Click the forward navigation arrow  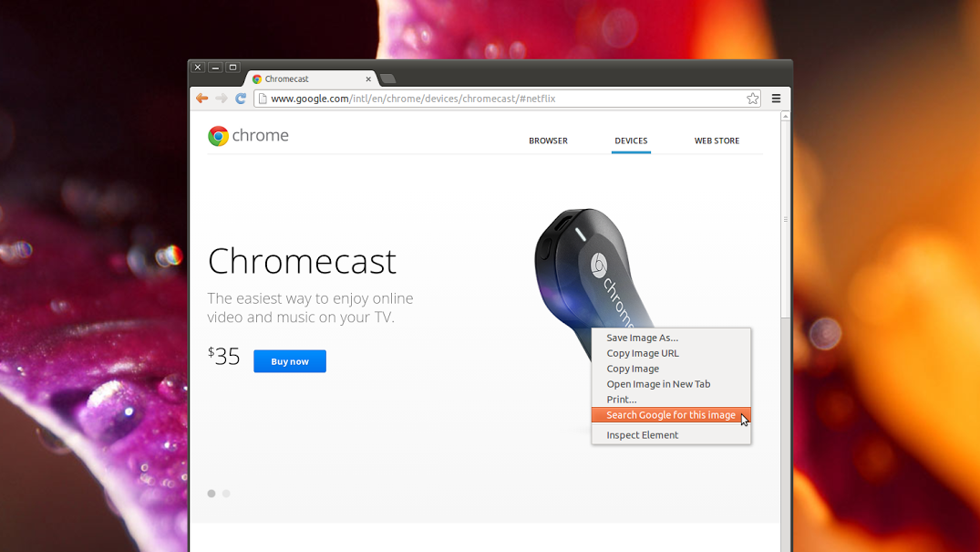(221, 98)
